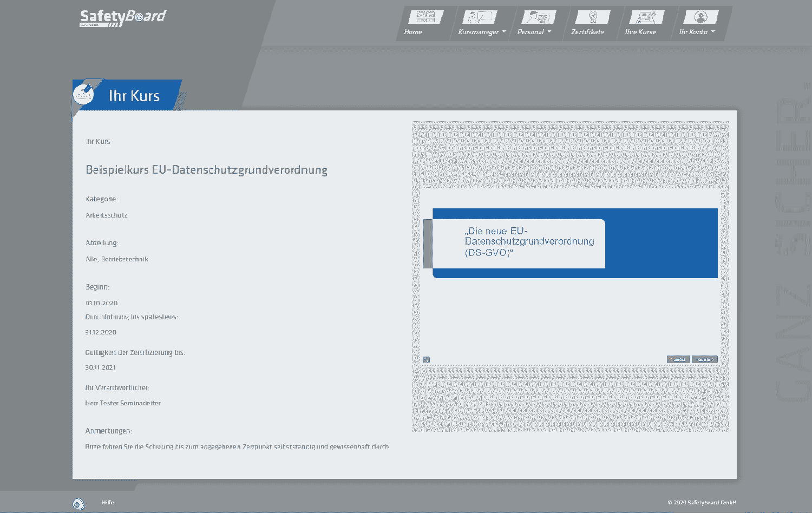This screenshot has width=812, height=513.
Task: Click the Kursmanager presenter icon
Action: pyautogui.click(x=480, y=17)
